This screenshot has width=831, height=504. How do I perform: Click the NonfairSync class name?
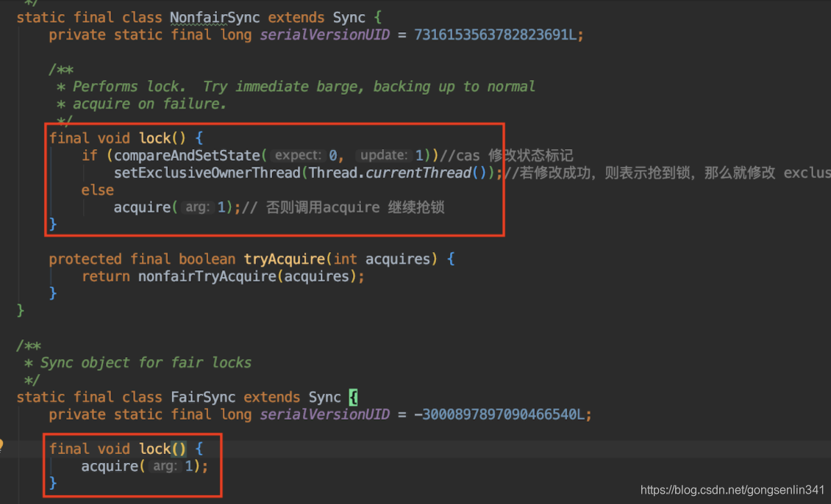point(215,18)
